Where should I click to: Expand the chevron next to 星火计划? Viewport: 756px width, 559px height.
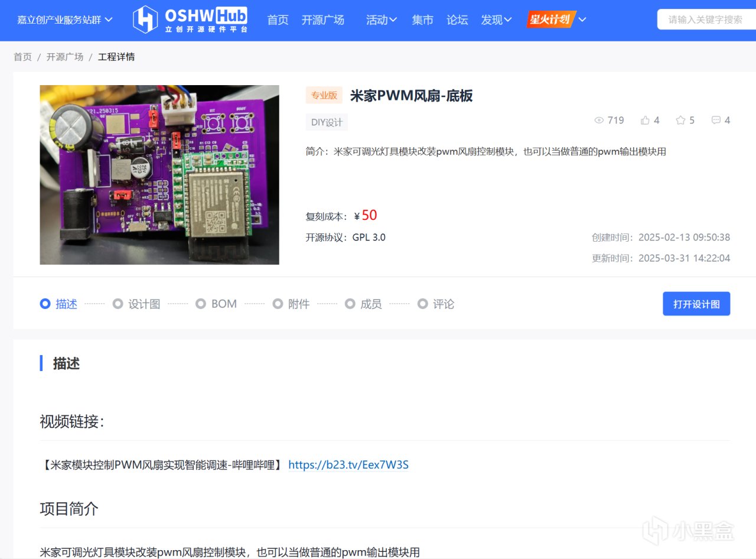point(582,19)
